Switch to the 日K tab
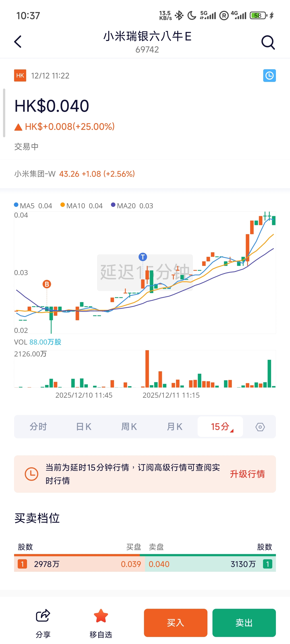This screenshot has height=644, width=290. click(84, 427)
